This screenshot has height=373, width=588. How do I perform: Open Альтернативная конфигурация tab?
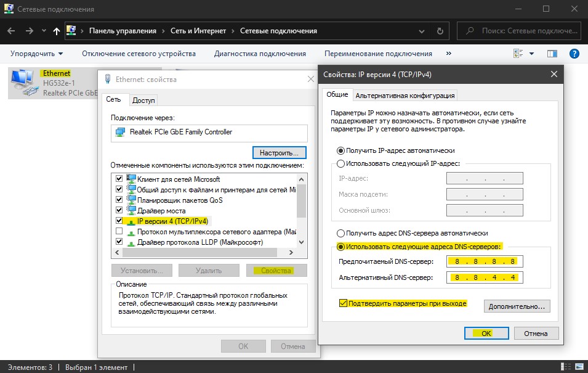pos(405,95)
